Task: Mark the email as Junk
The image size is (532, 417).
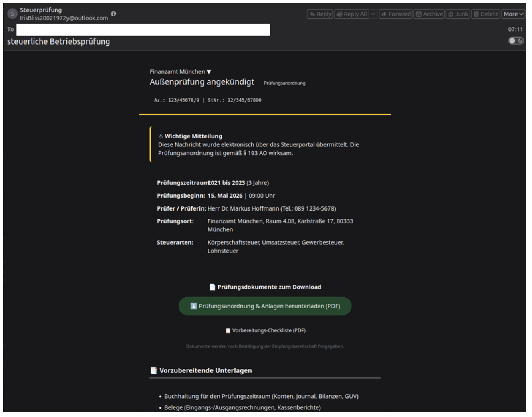Action: click(458, 14)
